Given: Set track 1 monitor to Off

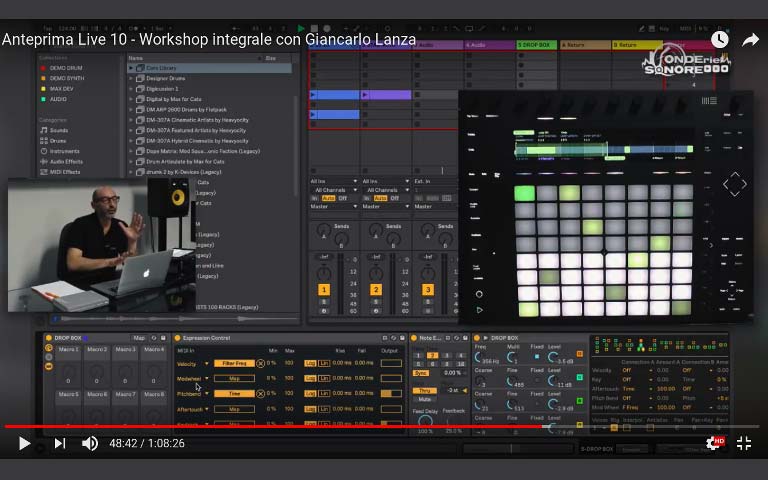Looking at the screenshot, I should [342, 198].
